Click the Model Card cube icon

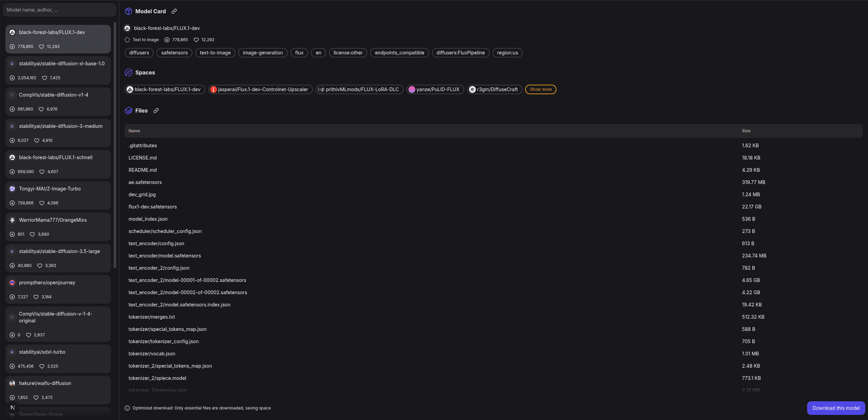pos(128,11)
